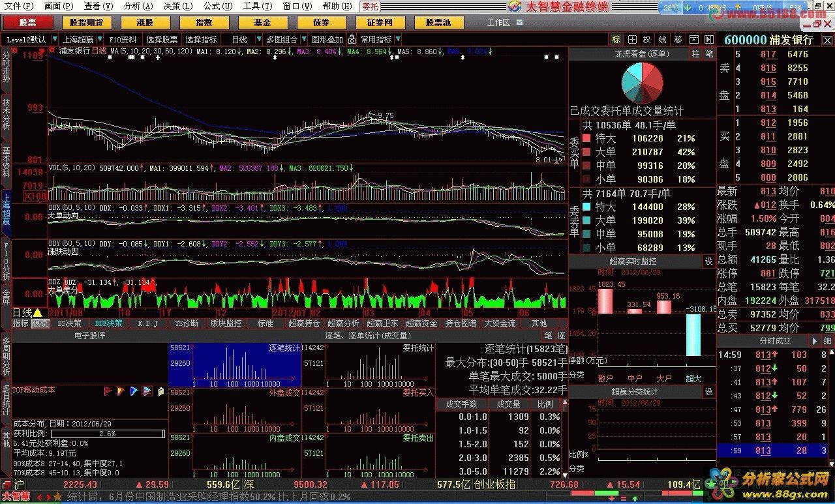Click the 设 settings button on 超赢分类统计

tap(708, 392)
